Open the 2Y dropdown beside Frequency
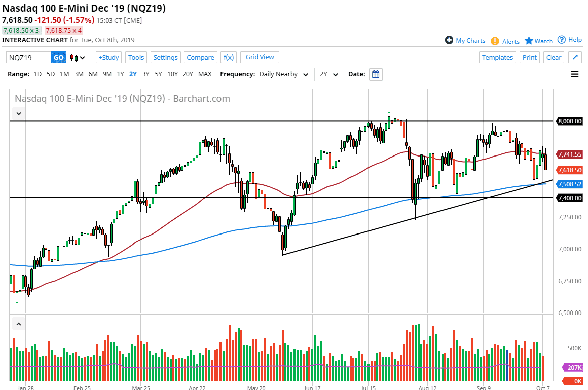Screen dimensions: 588x390 pos(328,74)
